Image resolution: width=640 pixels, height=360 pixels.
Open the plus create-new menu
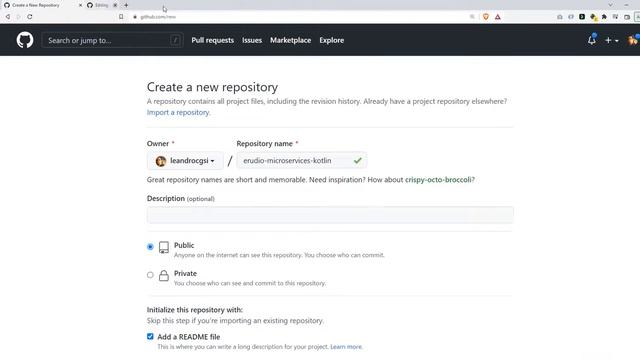tap(611, 40)
